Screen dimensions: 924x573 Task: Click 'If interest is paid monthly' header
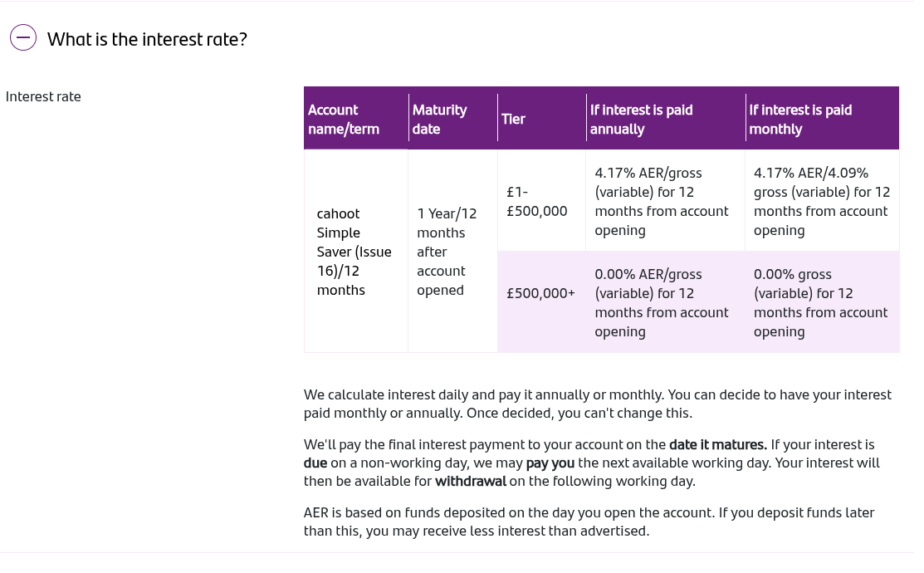point(822,119)
